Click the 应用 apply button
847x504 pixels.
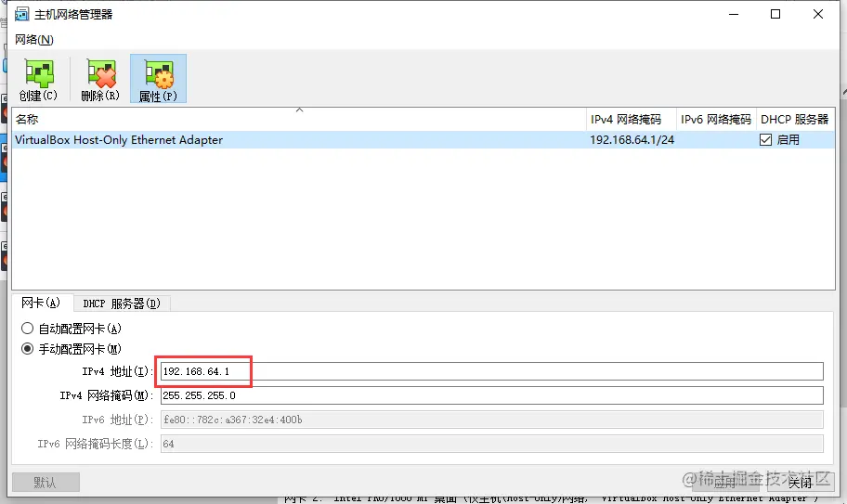[x=725, y=482]
